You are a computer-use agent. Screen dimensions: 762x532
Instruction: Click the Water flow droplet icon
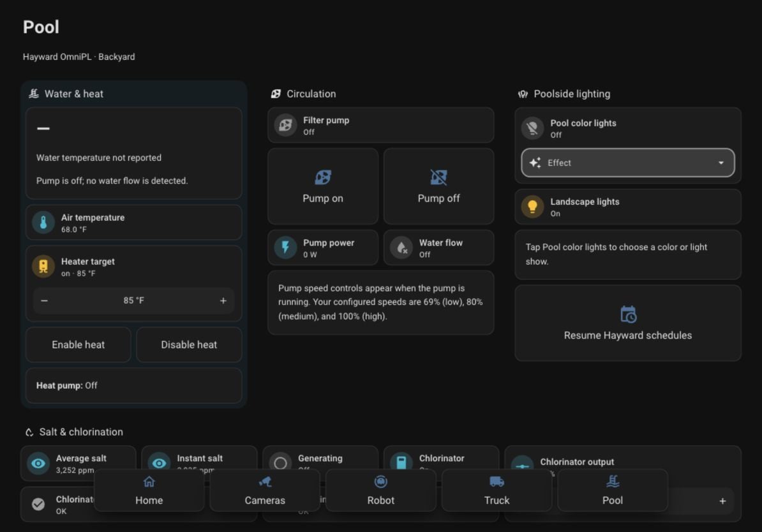401,248
